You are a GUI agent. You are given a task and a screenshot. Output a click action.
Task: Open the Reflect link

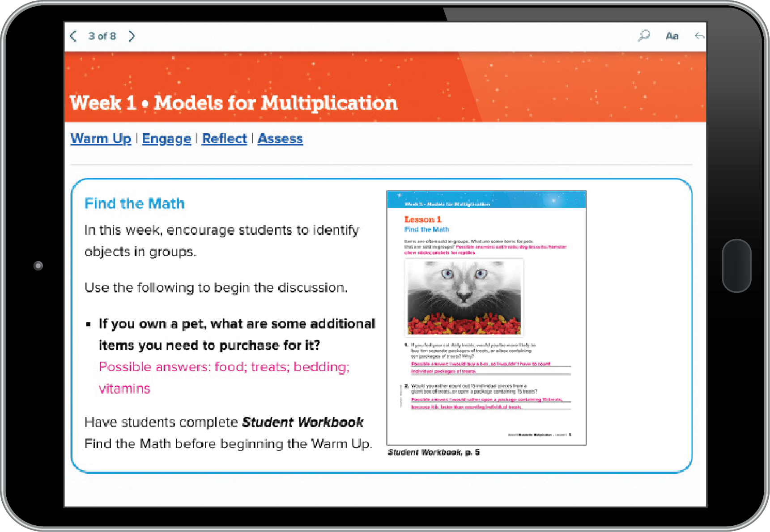pos(225,139)
